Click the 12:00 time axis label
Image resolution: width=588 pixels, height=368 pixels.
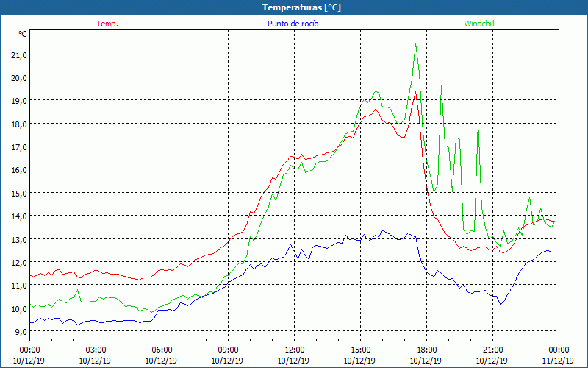tap(295, 350)
